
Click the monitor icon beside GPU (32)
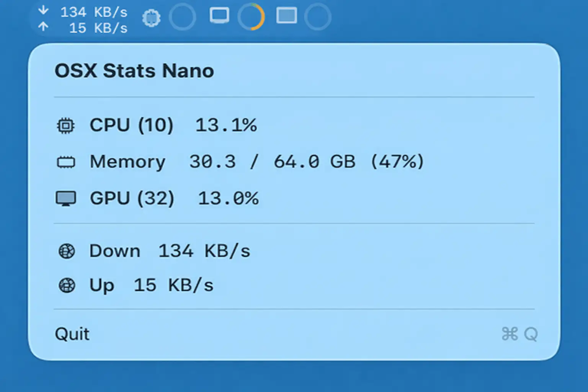coord(66,198)
